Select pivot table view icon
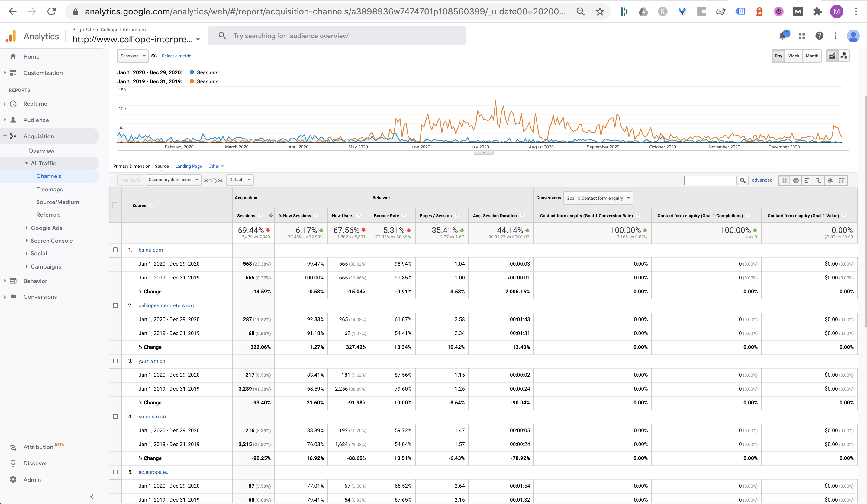Screen dimensions: 867x504 (x=842, y=180)
